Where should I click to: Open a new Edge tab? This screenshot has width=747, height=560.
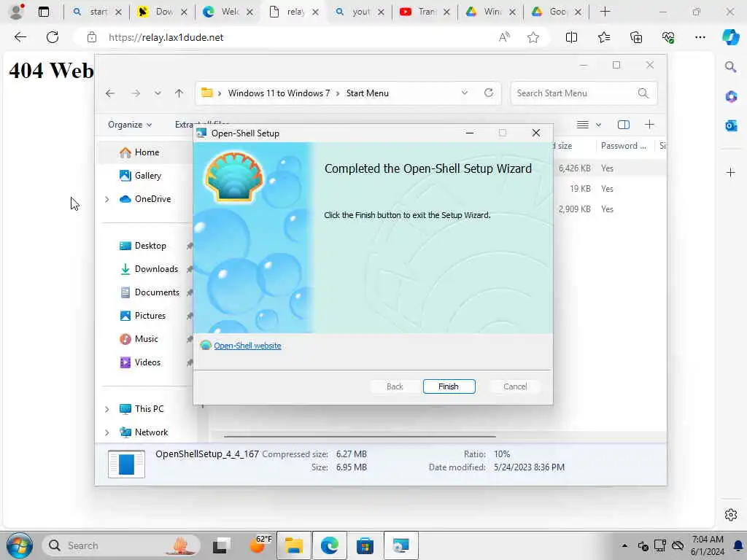(605, 12)
